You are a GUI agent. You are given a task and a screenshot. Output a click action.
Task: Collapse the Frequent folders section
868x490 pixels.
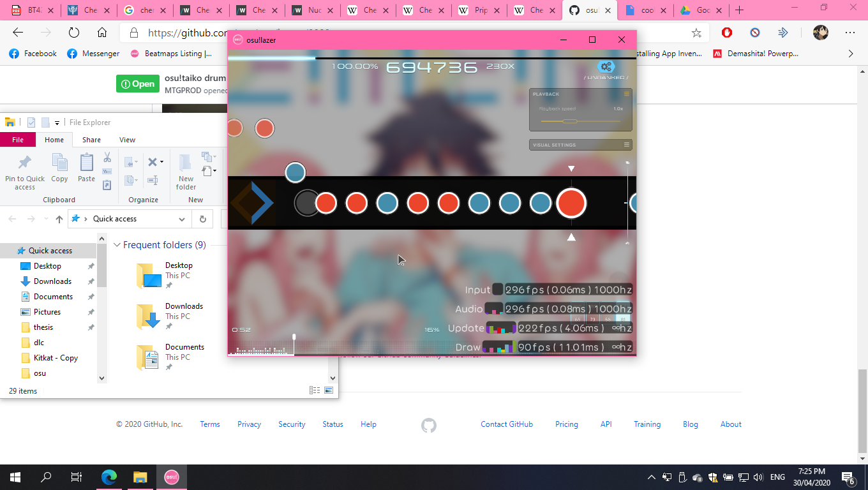[117, 245]
